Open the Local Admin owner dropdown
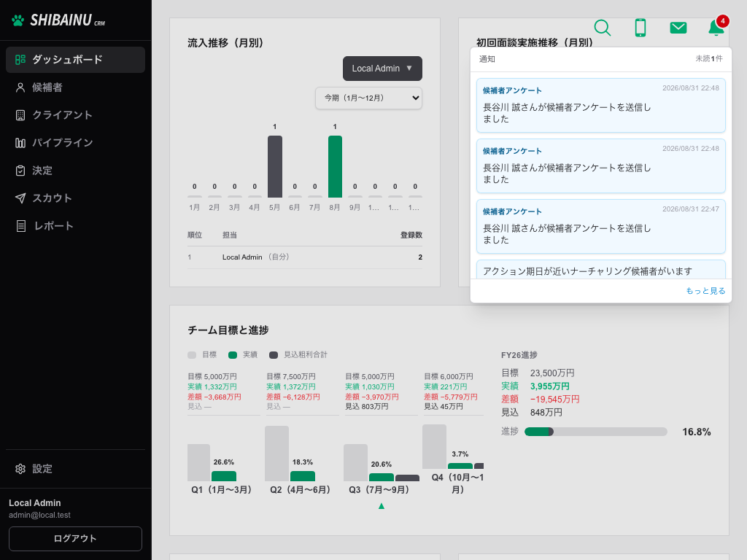747x560 pixels. click(x=382, y=69)
